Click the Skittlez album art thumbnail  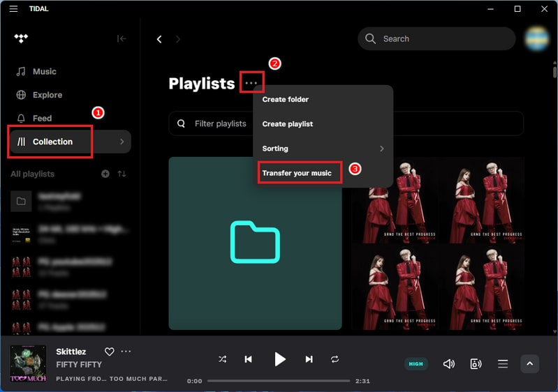coord(28,363)
